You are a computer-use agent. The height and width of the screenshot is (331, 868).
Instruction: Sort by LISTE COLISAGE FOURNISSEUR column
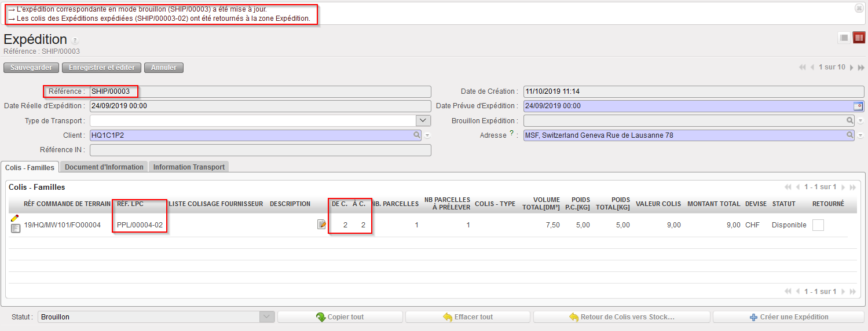pos(216,204)
